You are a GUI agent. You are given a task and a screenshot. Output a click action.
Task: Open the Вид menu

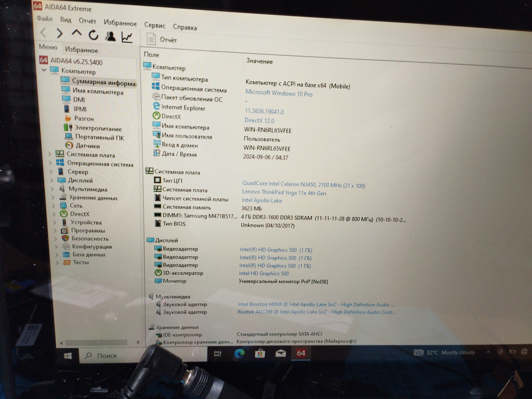click(x=66, y=20)
